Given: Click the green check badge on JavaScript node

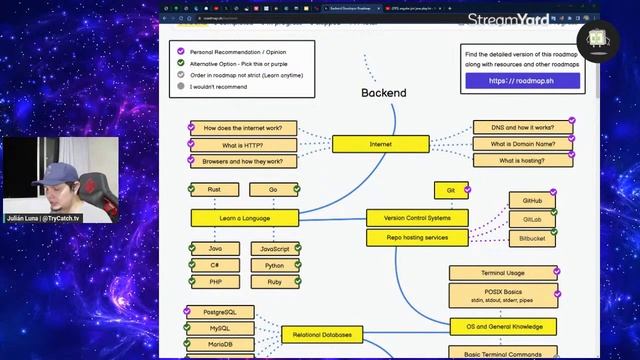Looking at the screenshot, I should (298, 247).
